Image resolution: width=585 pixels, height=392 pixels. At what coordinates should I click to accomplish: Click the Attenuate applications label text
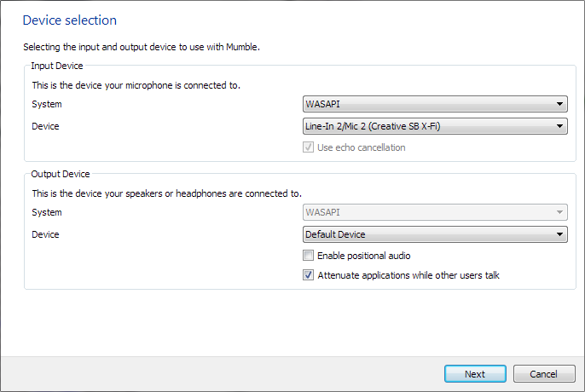click(x=408, y=275)
